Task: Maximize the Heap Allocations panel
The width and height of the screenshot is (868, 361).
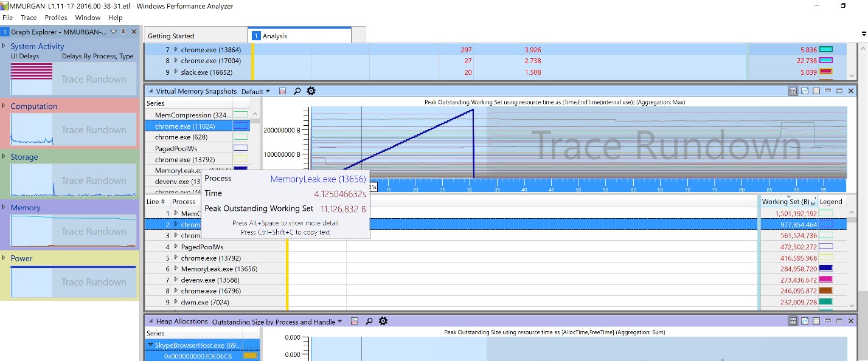Action: click(x=839, y=321)
